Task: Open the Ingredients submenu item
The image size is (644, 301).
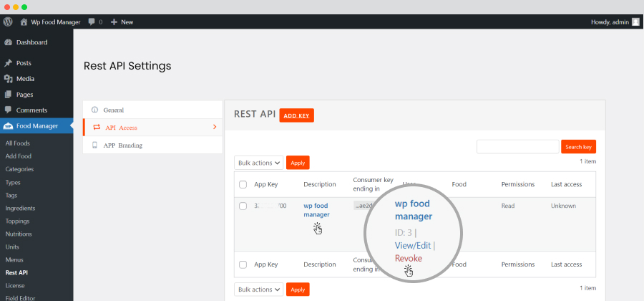Action: 21,208
